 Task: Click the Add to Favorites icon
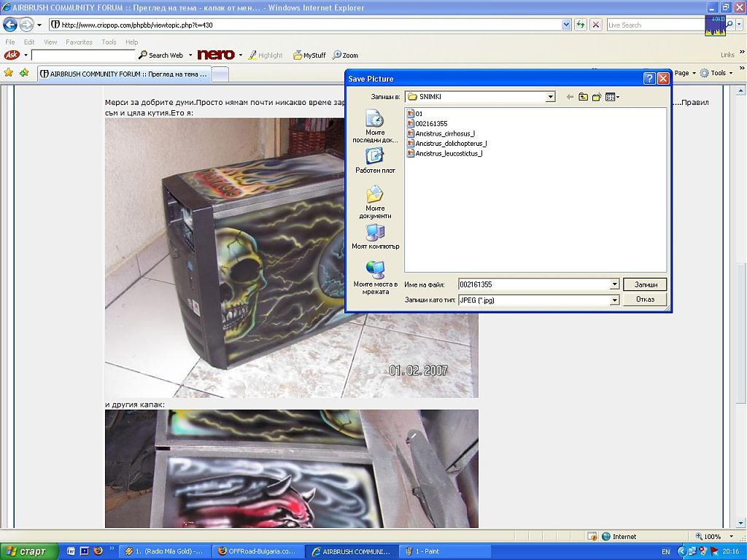(x=24, y=73)
